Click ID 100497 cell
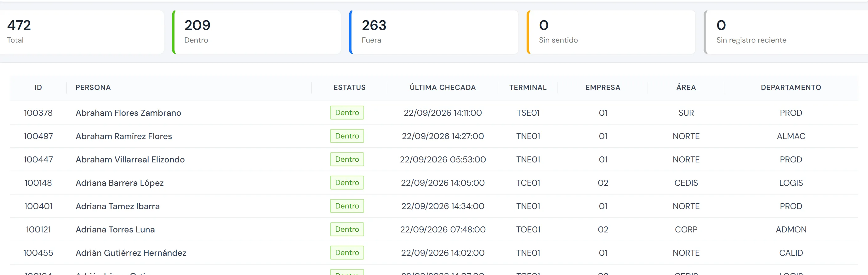 [38, 136]
